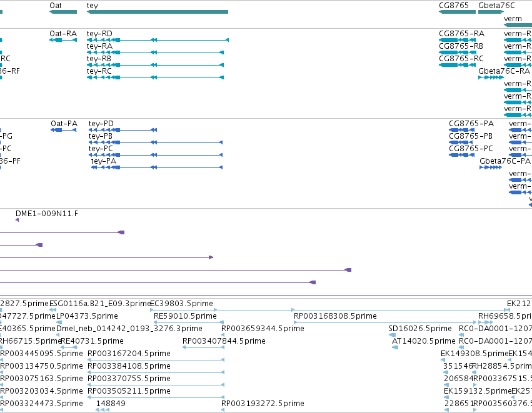This screenshot has width=532, height=413.
Task: Select the tey-RC transcript label
Action: (x=99, y=71)
